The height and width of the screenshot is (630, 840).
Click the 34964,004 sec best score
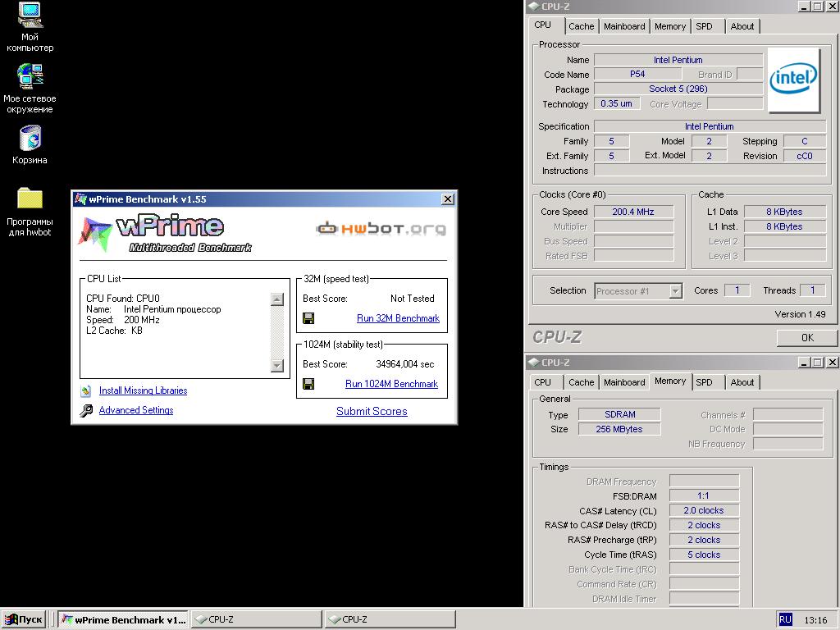(405, 364)
